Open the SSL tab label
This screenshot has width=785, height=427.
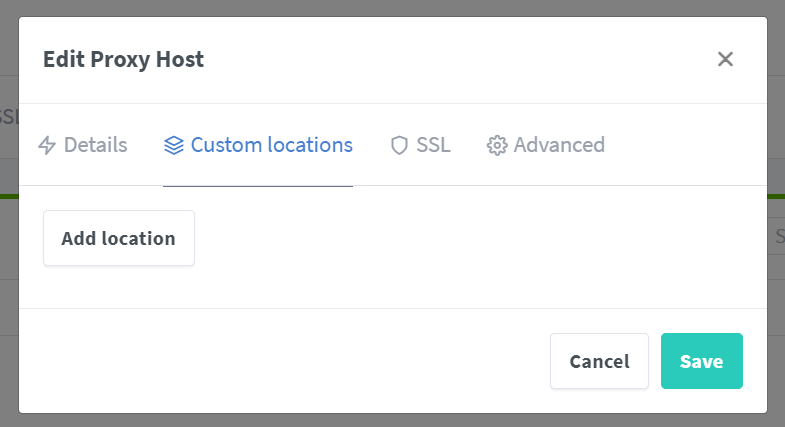(x=433, y=145)
